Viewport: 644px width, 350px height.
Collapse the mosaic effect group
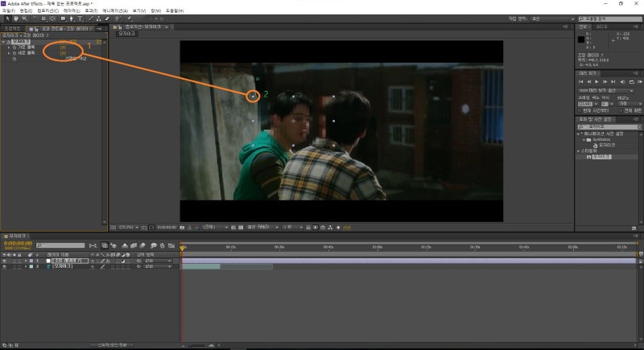tap(3, 42)
